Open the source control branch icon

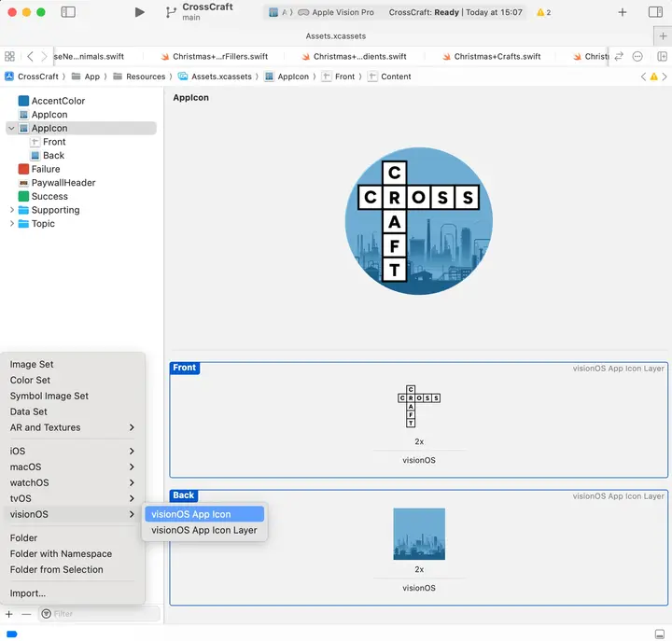(171, 12)
